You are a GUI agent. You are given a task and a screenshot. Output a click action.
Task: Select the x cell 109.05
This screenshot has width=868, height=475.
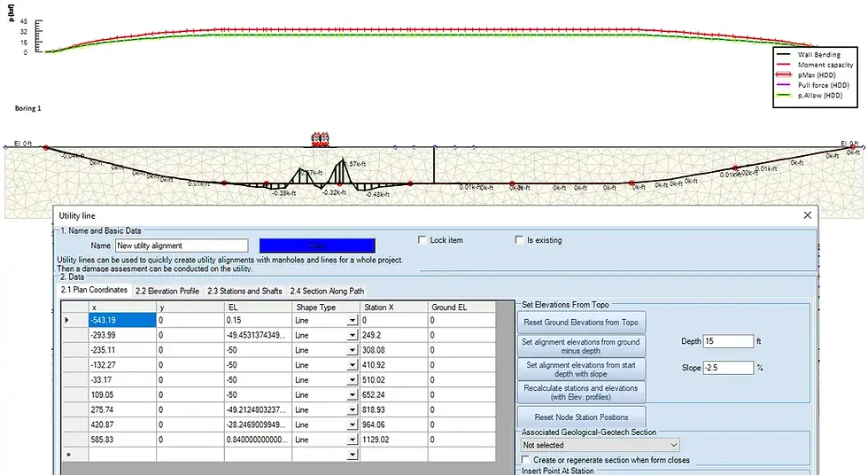point(122,394)
